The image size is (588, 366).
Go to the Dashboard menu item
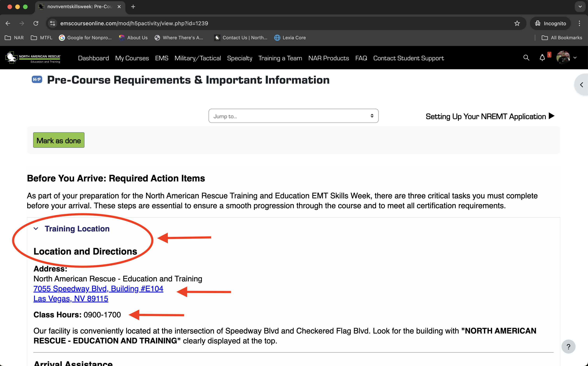pyautogui.click(x=93, y=58)
